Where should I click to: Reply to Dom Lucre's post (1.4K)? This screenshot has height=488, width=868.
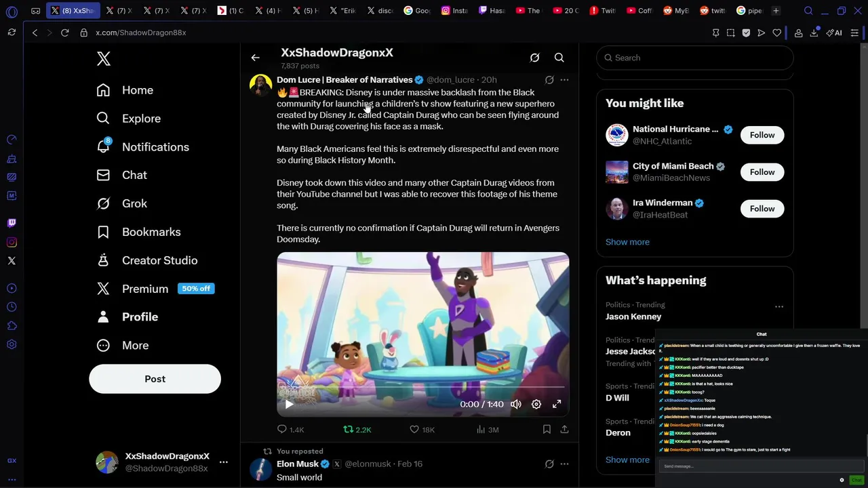(290, 430)
